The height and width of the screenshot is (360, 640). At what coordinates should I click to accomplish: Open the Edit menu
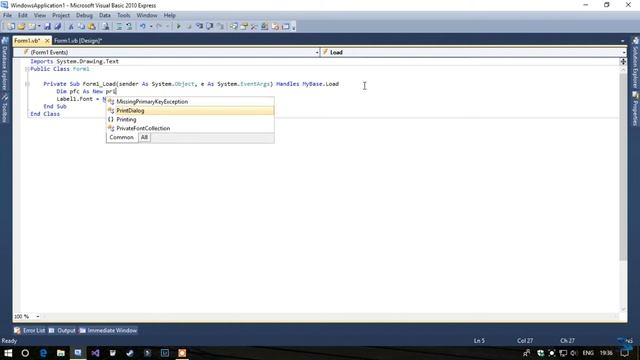pyautogui.click(x=22, y=15)
